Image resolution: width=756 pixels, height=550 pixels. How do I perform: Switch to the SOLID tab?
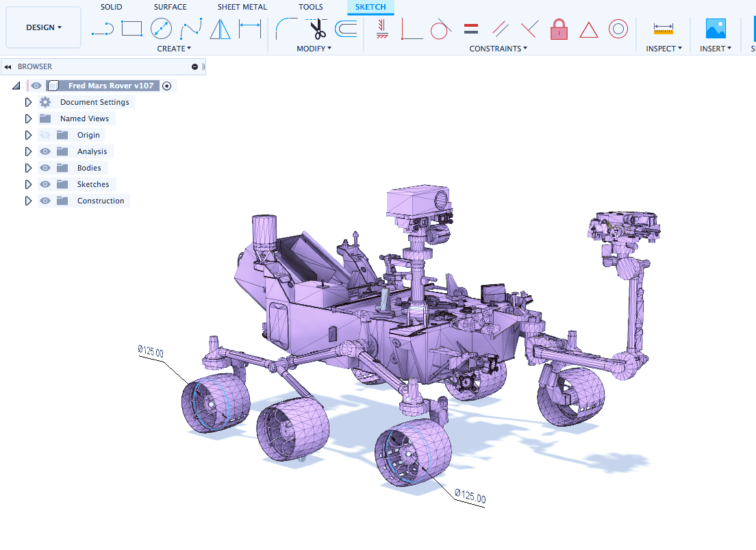pos(112,7)
